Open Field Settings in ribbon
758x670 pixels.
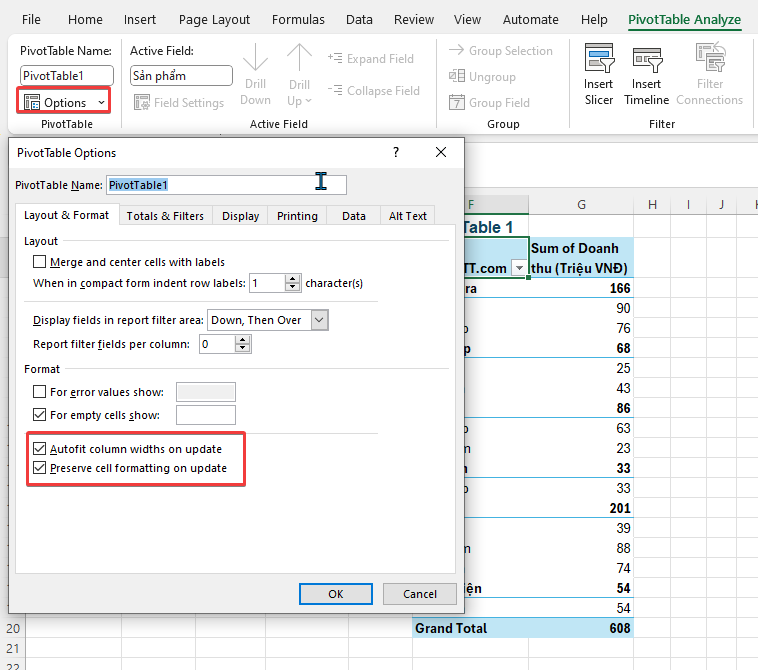179,103
